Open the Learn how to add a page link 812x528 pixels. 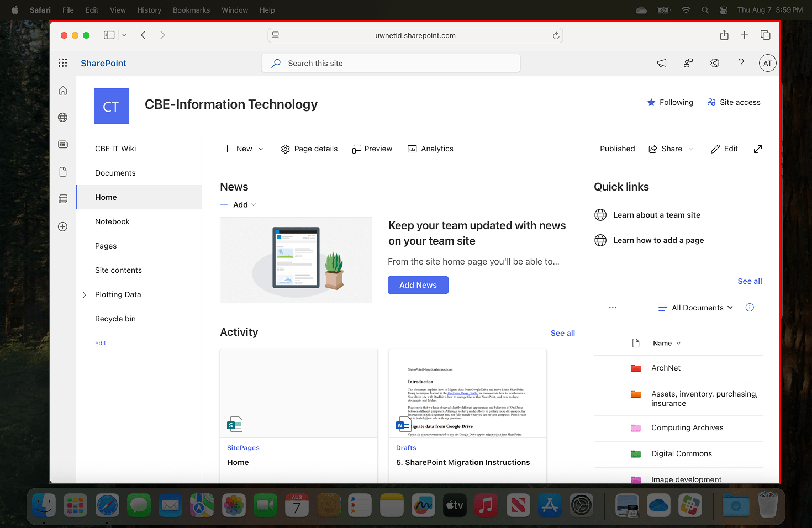[x=658, y=240]
